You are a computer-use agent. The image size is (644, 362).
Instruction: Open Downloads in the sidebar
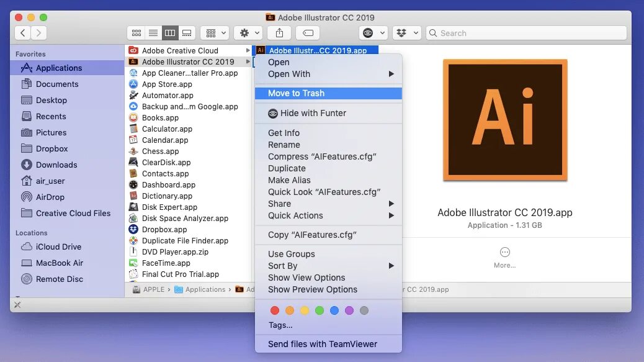coord(67,165)
